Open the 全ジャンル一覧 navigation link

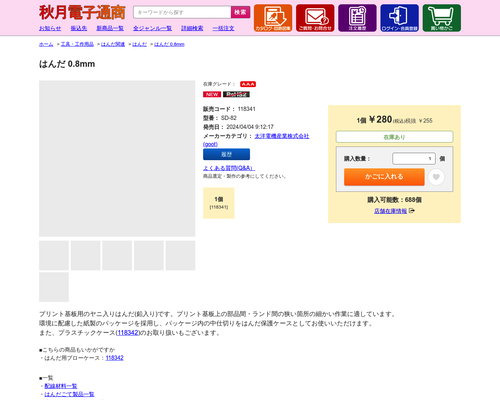(x=152, y=28)
